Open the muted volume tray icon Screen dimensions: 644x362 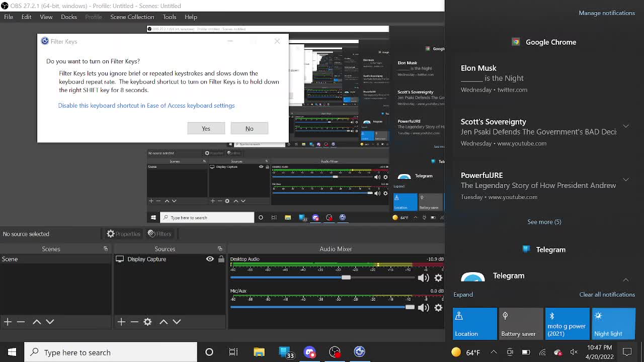coord(574,352)
